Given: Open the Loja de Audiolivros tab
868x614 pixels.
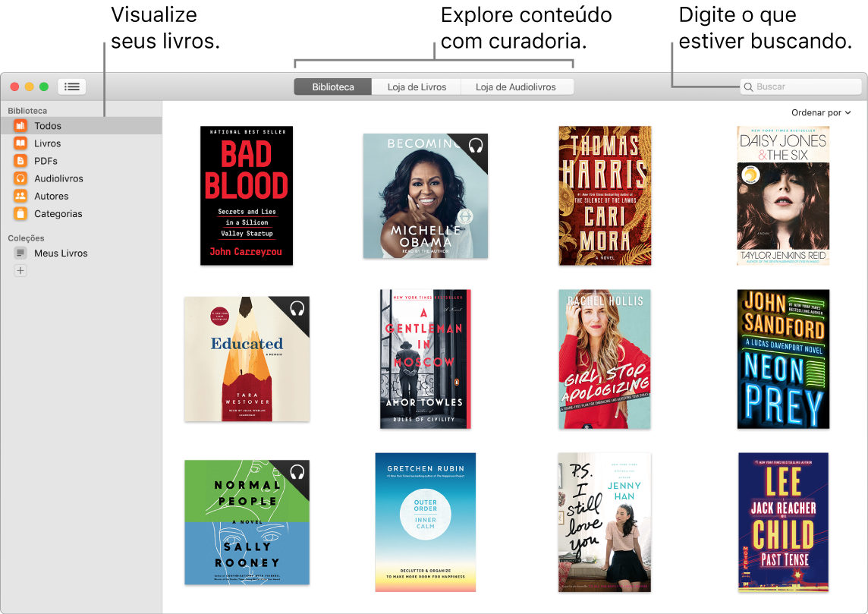Looking at the screenshot, I should coord(517,86).
